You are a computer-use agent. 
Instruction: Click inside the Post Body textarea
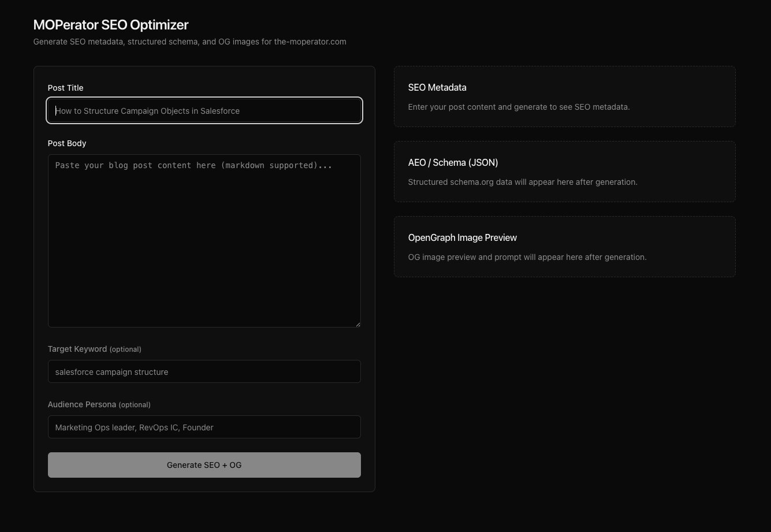[204, 241]
